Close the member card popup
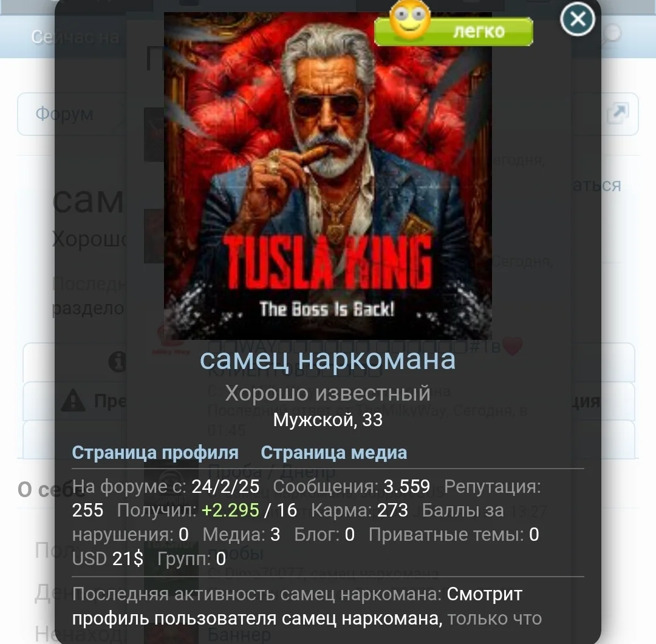The width and height of the screenshot is (656, 644). 578,19
